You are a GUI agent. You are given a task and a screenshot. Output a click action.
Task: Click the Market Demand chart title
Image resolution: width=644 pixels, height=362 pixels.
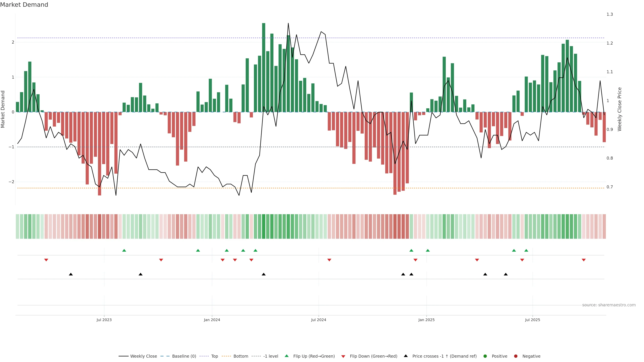[24, 5]
